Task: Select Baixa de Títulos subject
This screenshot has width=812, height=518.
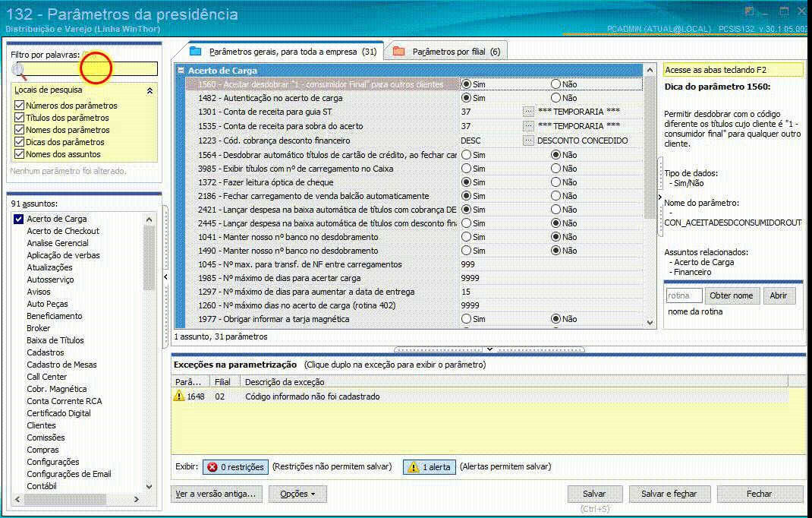Action: click(x=55, y=340)
